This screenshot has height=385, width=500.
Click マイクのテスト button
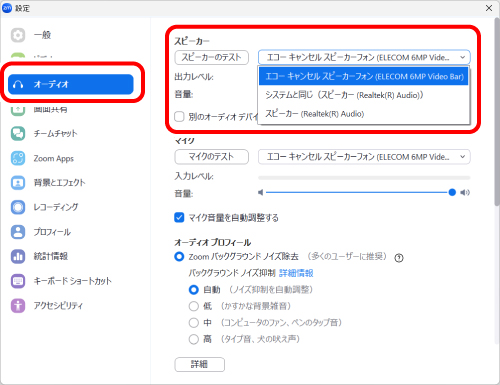point(212,157)
